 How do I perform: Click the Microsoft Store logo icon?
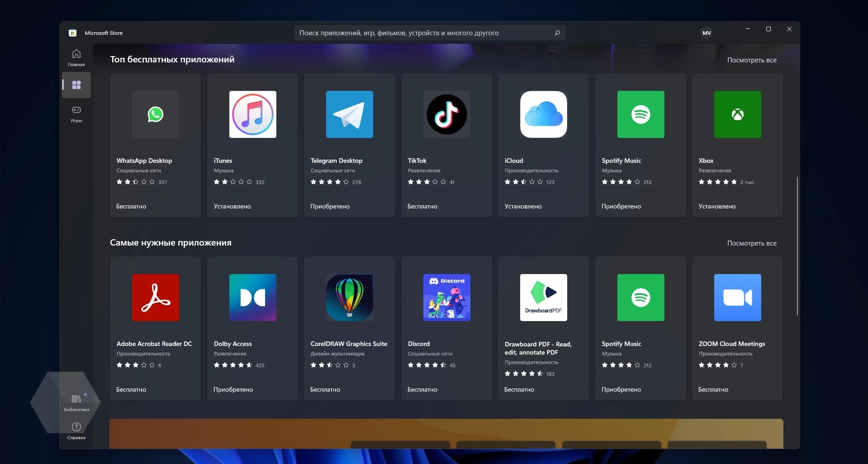click(72, 33)
